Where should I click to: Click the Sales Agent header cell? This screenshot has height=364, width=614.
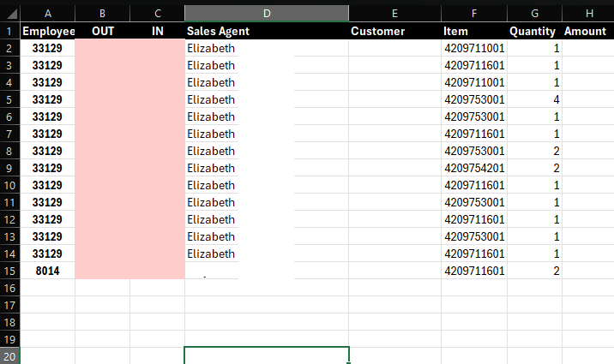(x=267, y=31)
